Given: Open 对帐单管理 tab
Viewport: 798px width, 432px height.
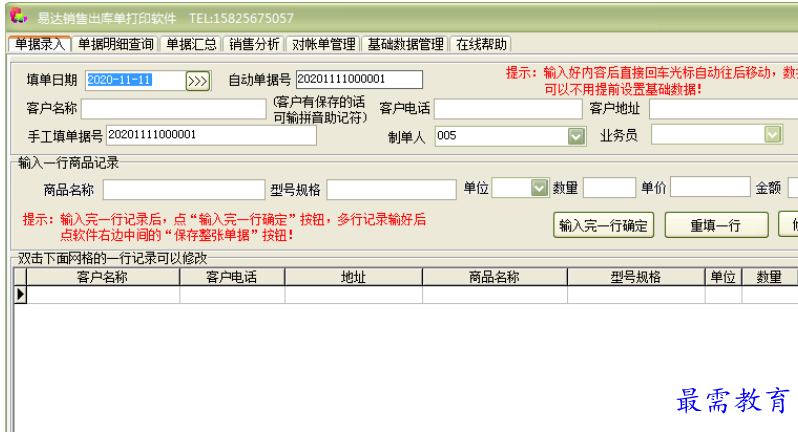Looking at the screenshot, I should click(323, 44).
